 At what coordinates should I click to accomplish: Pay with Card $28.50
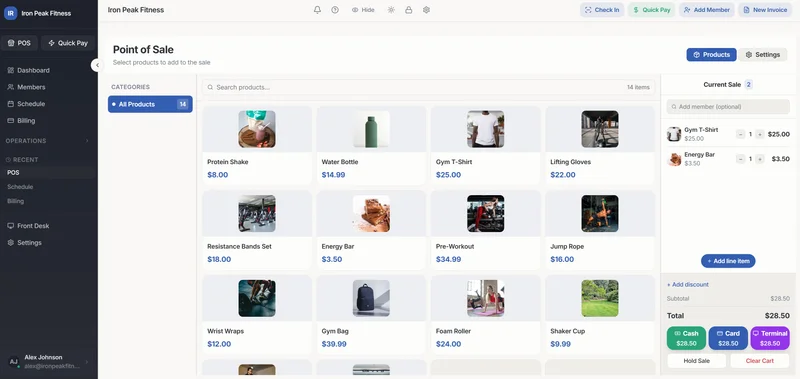(x=728, y=338)
